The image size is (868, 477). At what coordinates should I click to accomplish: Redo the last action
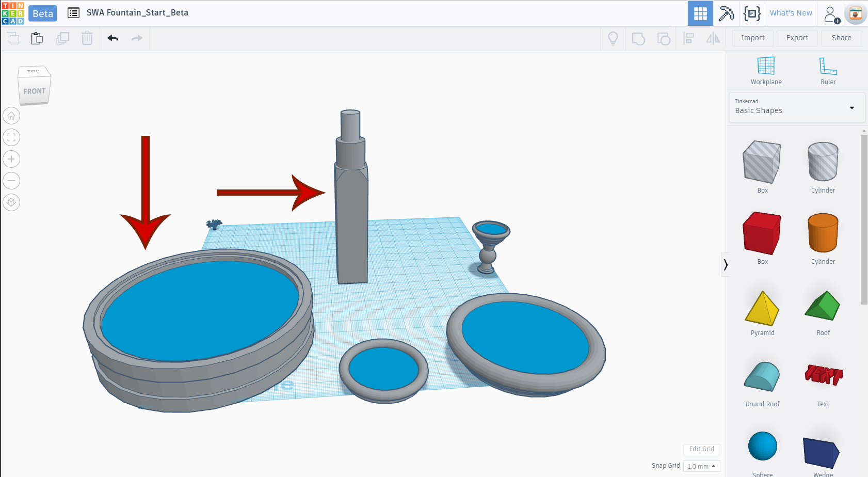pyautogui.click(x=137, y=38)
